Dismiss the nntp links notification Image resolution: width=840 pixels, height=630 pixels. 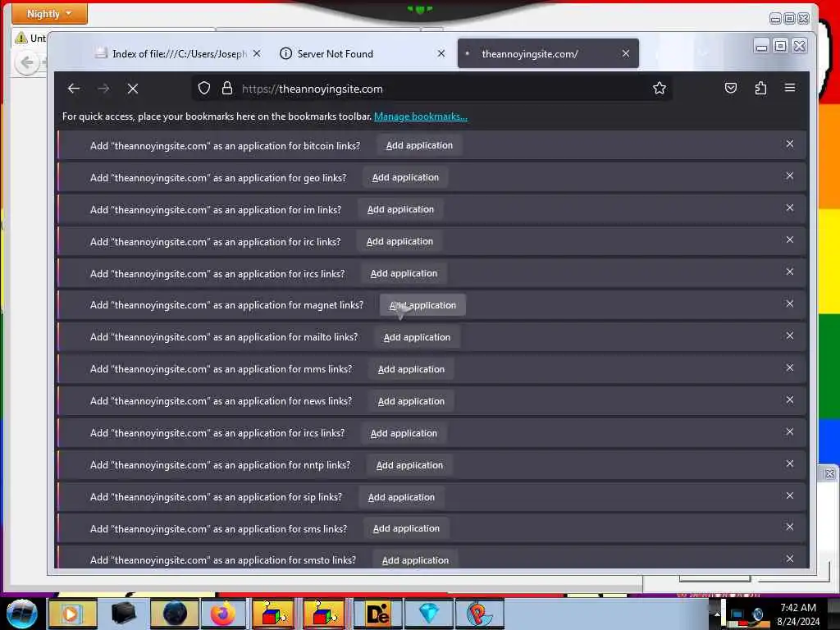pyautogui.click(x=790, y=463)
